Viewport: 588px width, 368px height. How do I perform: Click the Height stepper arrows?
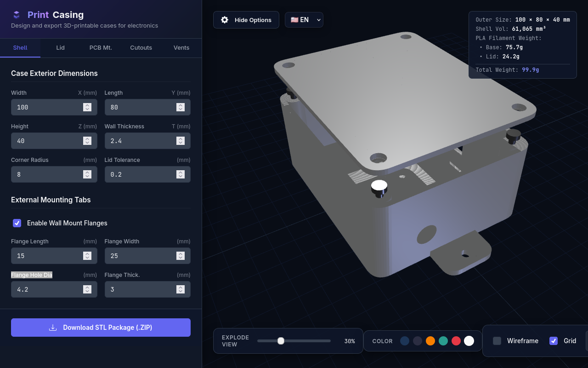(87, 141)
